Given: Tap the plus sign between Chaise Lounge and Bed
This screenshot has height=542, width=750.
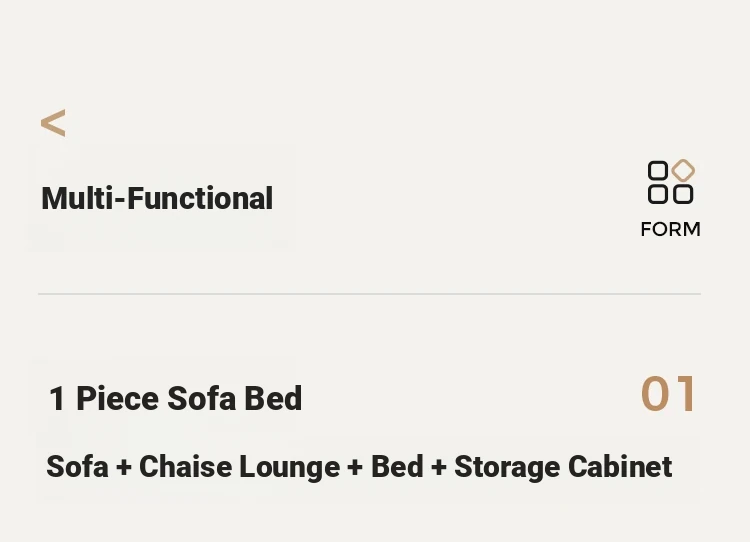Looking at the screenshot, I should tap(355, 467).
